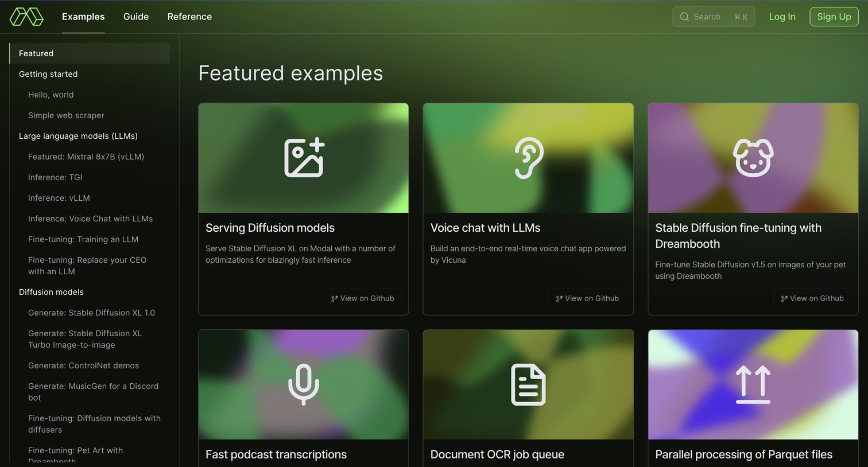
Task: View Serving Diffusion models on Github
Action: coord(362,298)
